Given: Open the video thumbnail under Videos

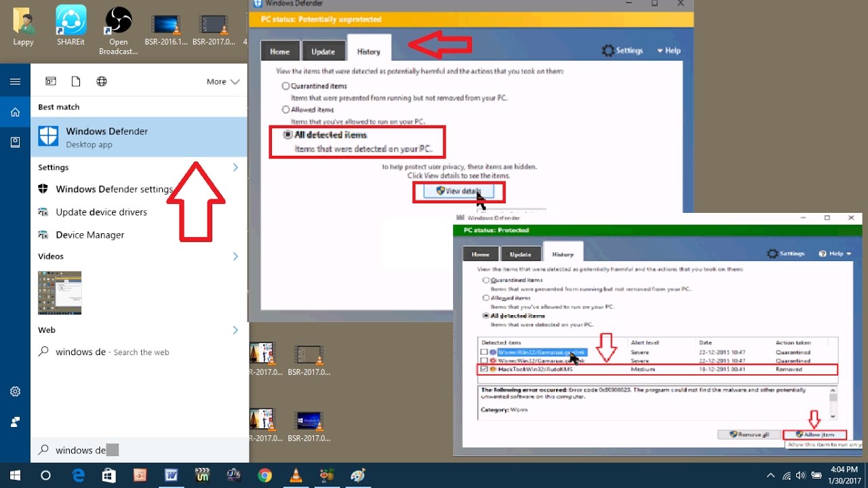Looking at the screenshot, I should pos(60,293).
